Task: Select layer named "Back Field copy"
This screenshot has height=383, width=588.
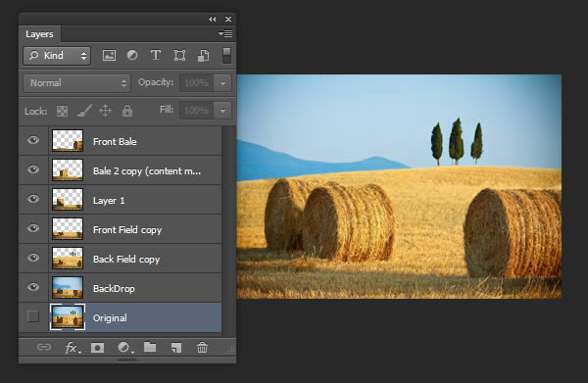Action: point(126,260)
